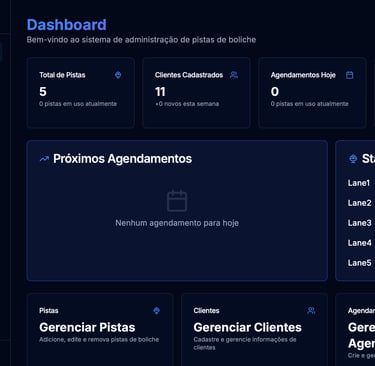Select Lane4 in the status list
Viewport: 375px width, 366px height.
coord(359,243)
